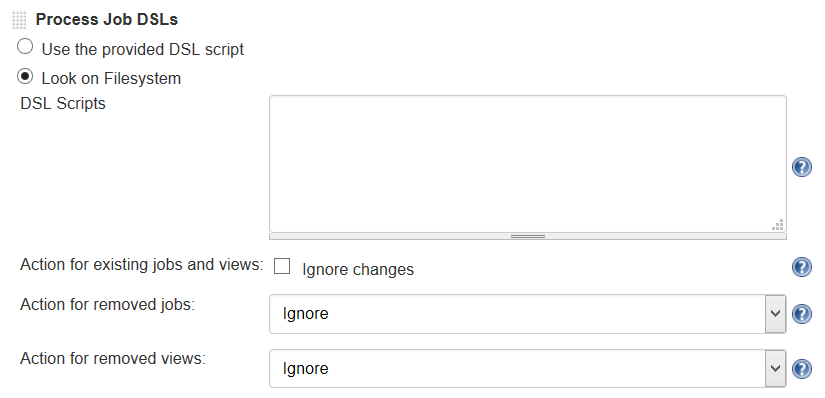Open the Action for removed views dropdown

[528, 369]
